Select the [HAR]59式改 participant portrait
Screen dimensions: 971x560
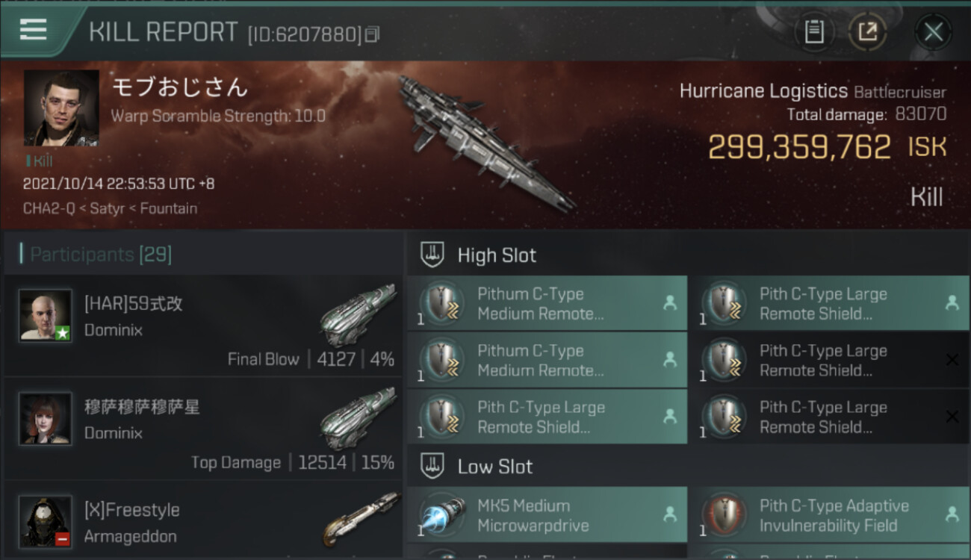tap(46, 315)
